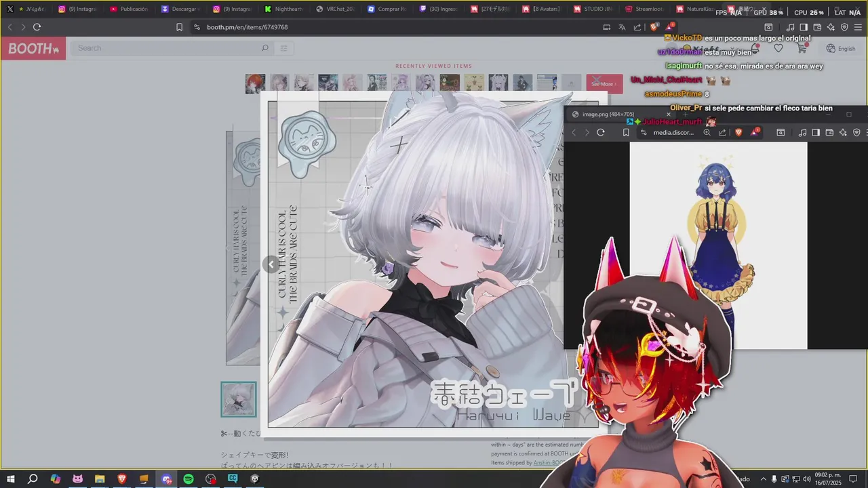The image size is (868, 488).
Task: Select the product thumbnail below main image
Action: pyautogui.click(x=239, y=399)
